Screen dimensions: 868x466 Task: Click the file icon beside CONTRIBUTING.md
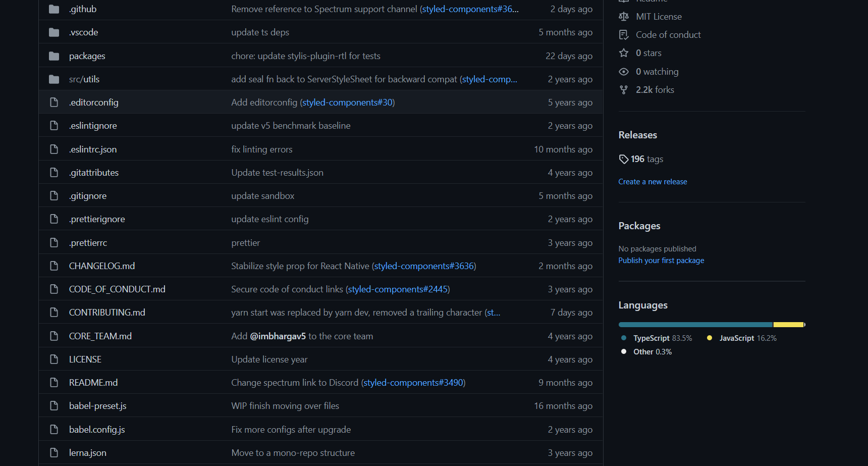[x=54, y=313]
